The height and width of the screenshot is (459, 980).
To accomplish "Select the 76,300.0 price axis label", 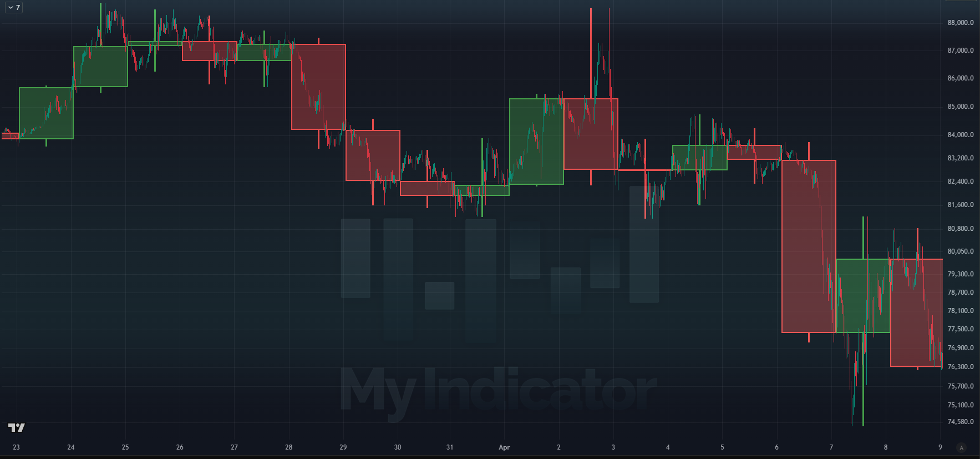I will click(961, 367).
